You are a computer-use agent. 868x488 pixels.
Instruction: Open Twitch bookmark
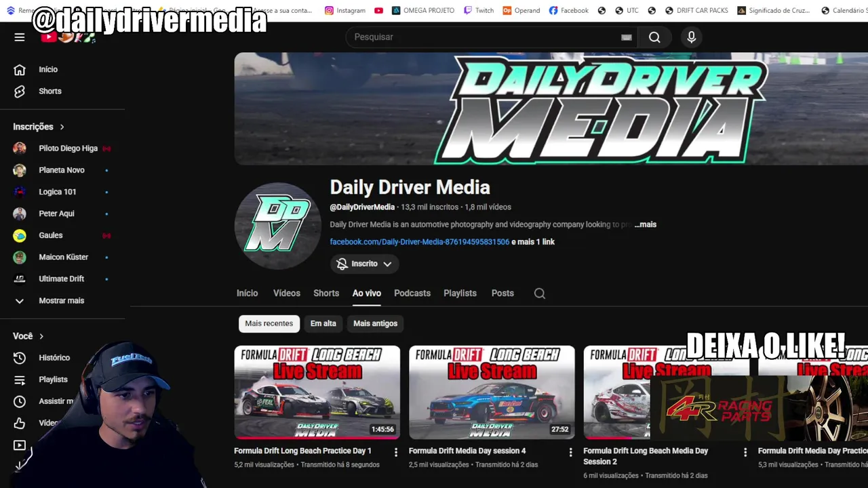[x=479, y=10]
